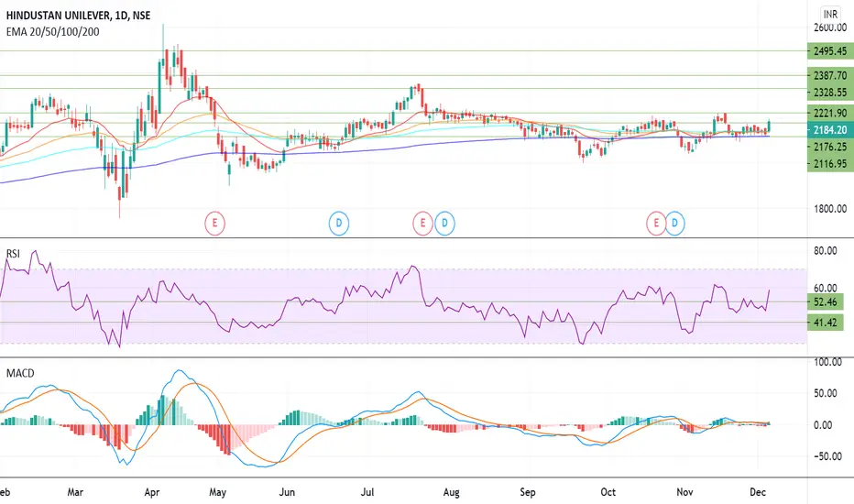Click the 2221.90 price level label

(830, 113)
